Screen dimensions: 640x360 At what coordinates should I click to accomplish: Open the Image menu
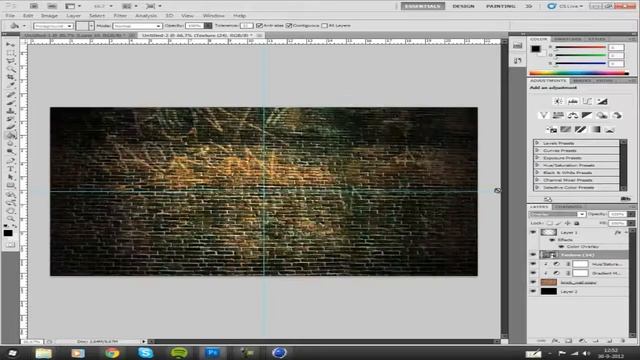click(49, 16)
